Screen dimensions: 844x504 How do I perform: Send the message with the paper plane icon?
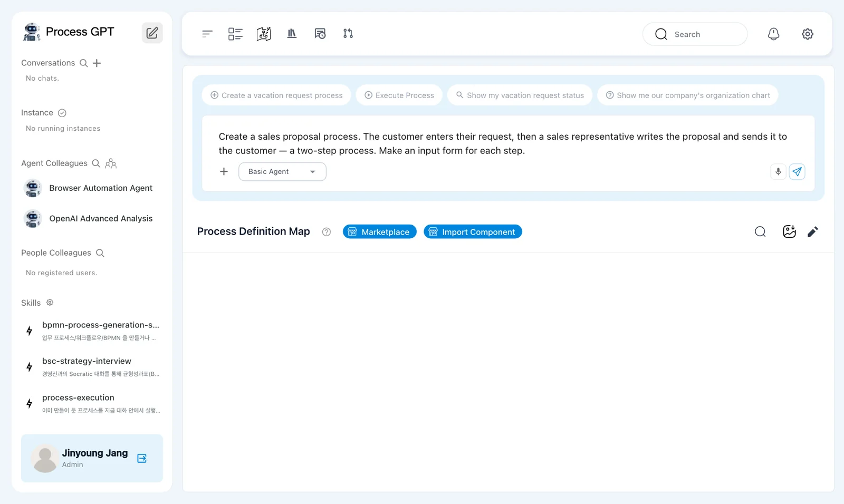[797, 172]
